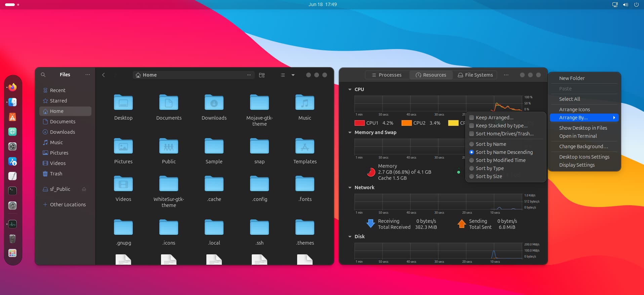Image resolution: width=644 pixels, height=295 pixels.
Task: Click Open in Terminal
Action: click(x=584, y=136)
